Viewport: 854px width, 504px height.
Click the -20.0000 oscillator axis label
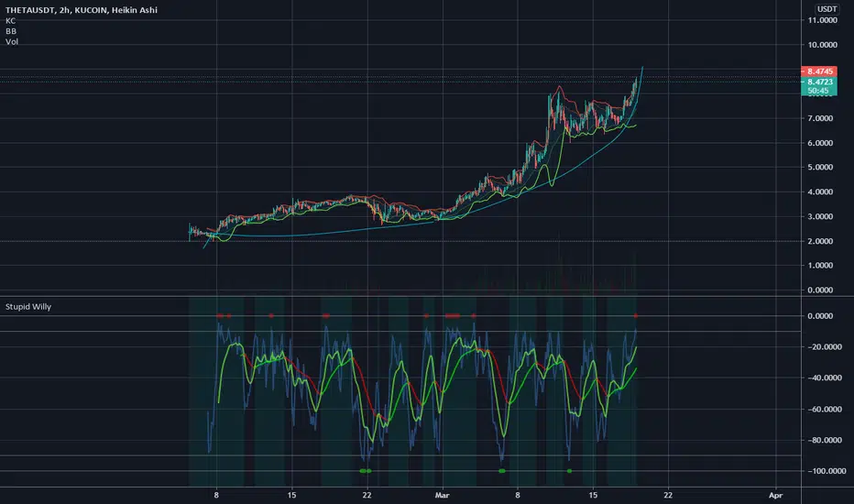click(x=823, y=346)
